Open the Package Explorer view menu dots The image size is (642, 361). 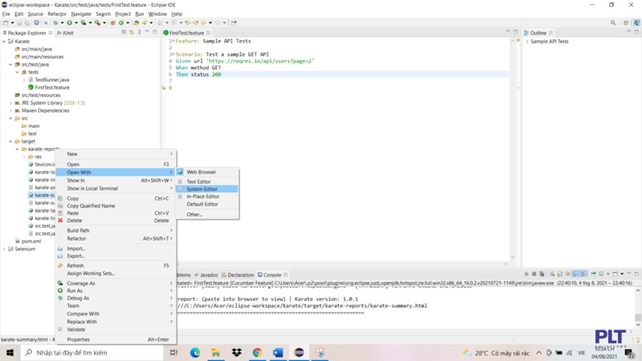[x=139, y=32]
